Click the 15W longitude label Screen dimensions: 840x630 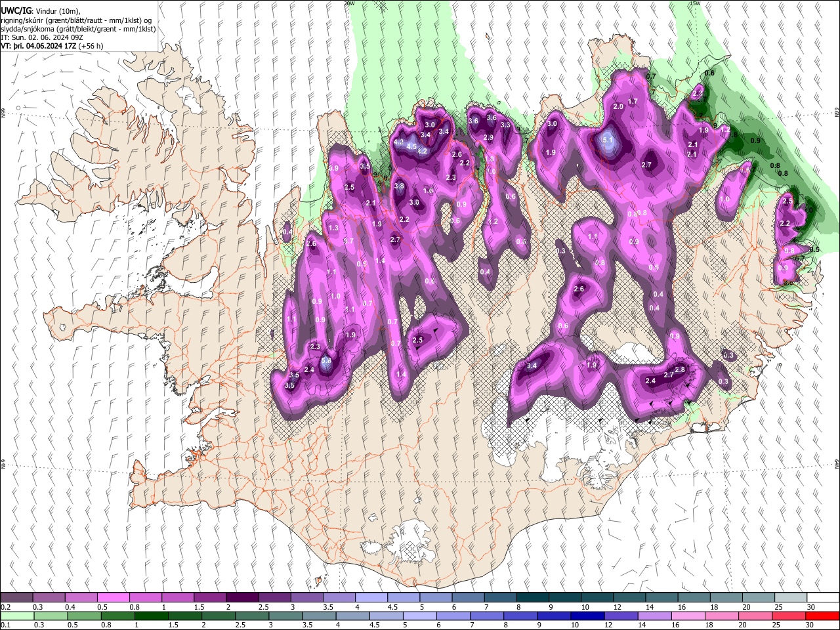tap(694, 3)
